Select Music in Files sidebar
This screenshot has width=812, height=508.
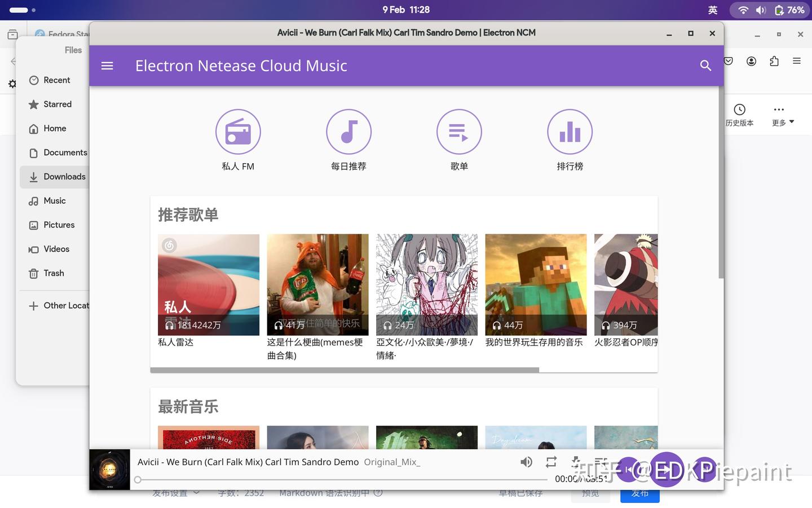[x=54, y=201]
